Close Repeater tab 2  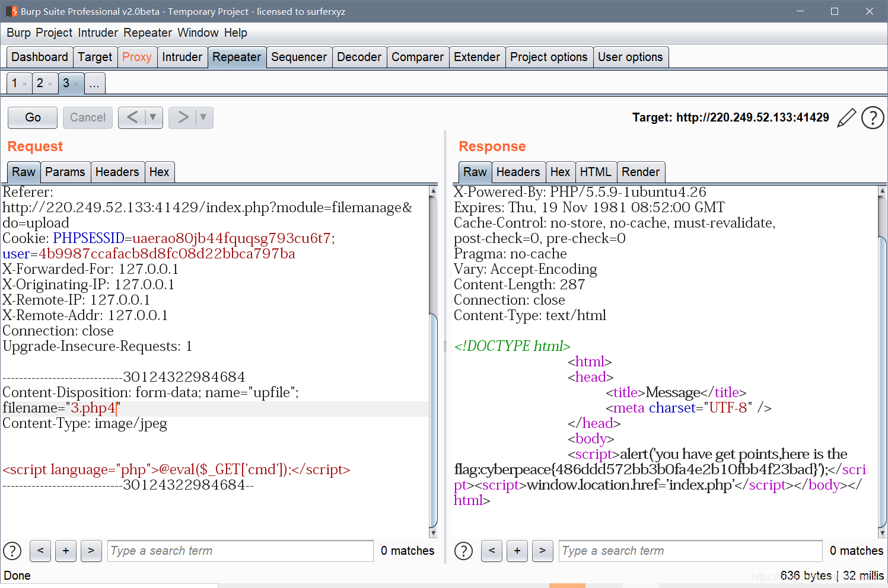coord(50,84)
